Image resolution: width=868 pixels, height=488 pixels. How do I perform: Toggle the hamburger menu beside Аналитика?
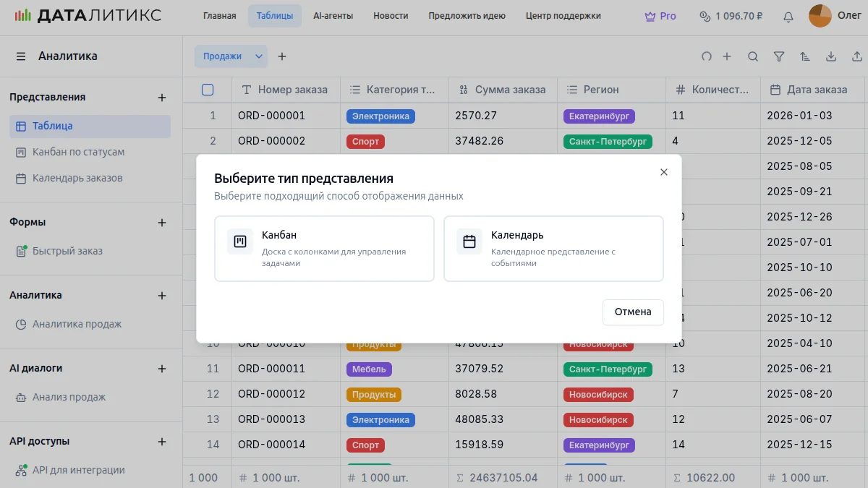click(x=21, y=56)
